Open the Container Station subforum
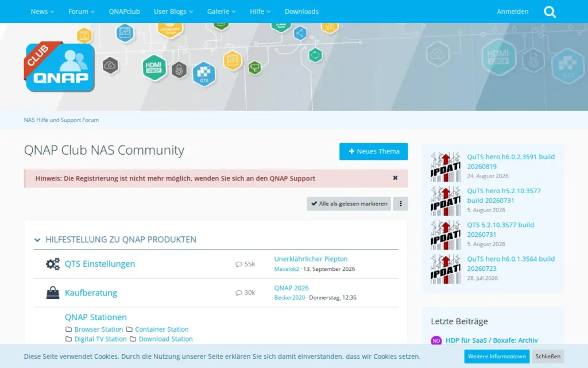Viewport: 588px width, 368px height. coord(161,329)
